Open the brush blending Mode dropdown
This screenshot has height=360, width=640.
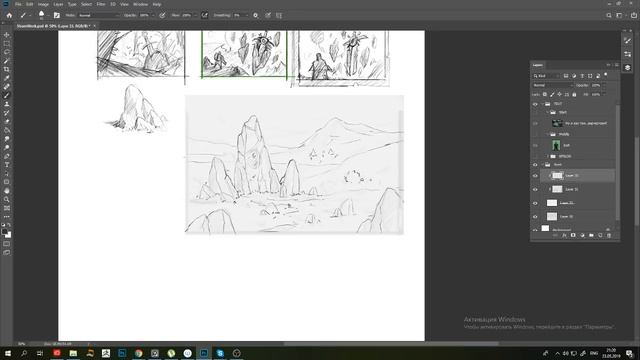click(x=98, y=16)
